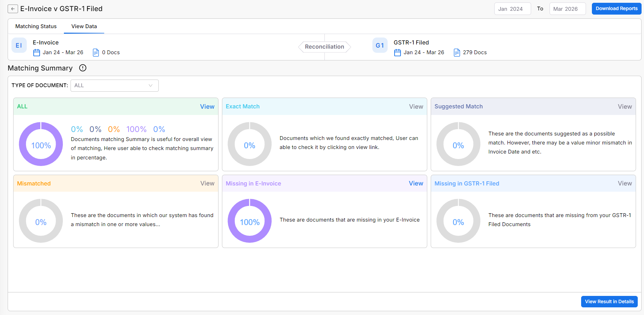Viewport: 644px width, 315px height.
Task: Switch to the Matching Status tab
Action: coord(36,26)
